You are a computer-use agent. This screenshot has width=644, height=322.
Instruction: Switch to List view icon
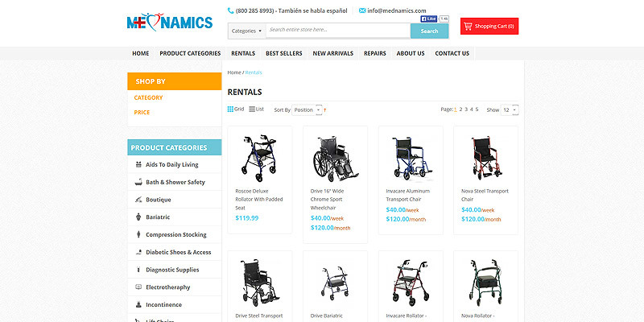point(252,109)
